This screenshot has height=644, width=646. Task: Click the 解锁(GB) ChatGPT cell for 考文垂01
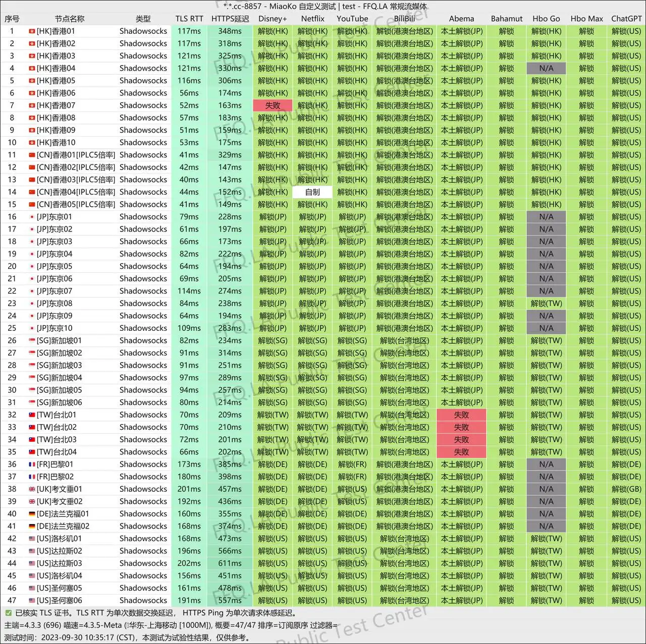[x=626, y=489]
